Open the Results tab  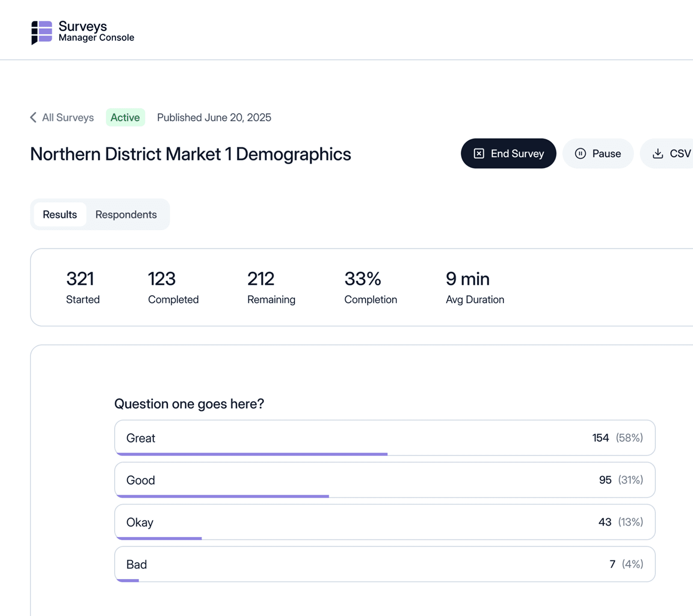click(60, 214)
